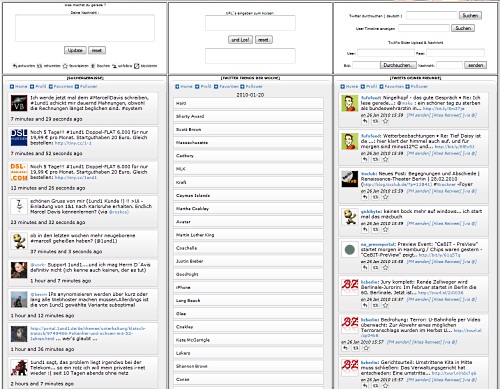Click the löschen trash icon in legend
Image resolution: width=500 pixels, height=389 pixels.
[x=93, y=66]
